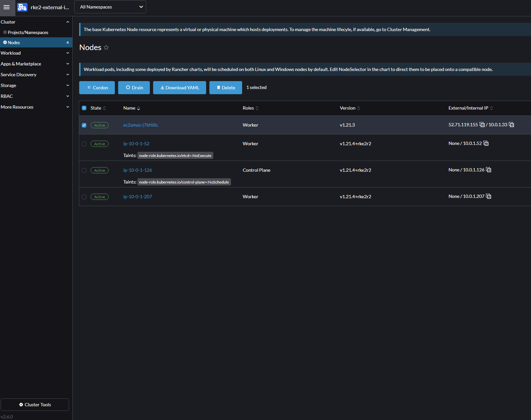The height and width of the screenshot is (420, 531).
Task: Uncheck the ec2amaz-j7bf68c row checkbox
Action: click(84, 125)
